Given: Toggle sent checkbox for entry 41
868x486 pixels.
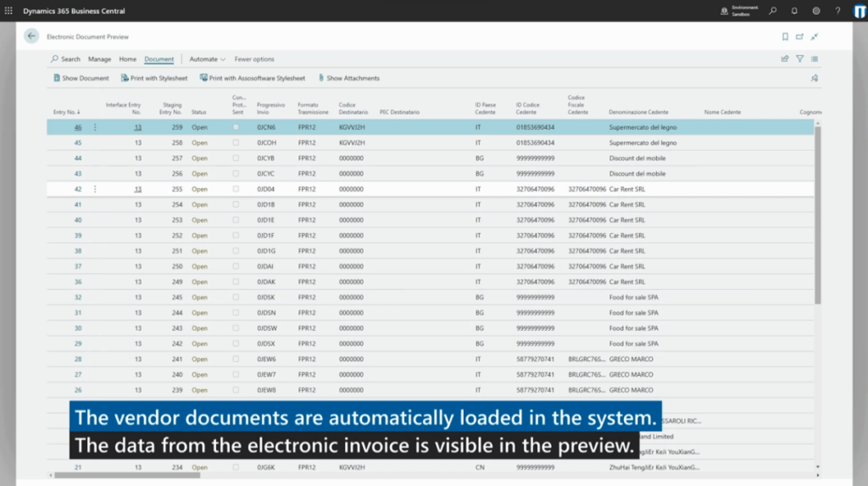Looking at the screenshot, I should pos(236,204).
